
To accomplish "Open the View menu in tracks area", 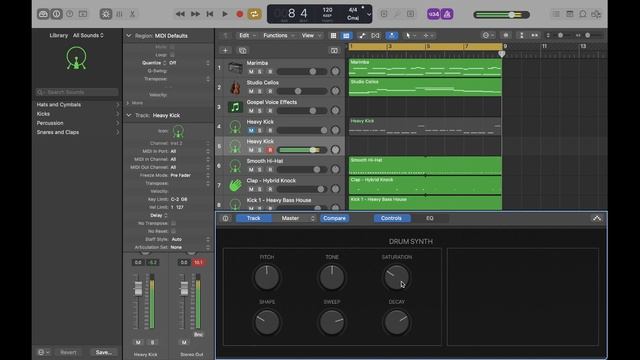I will (x=311, y=36).
